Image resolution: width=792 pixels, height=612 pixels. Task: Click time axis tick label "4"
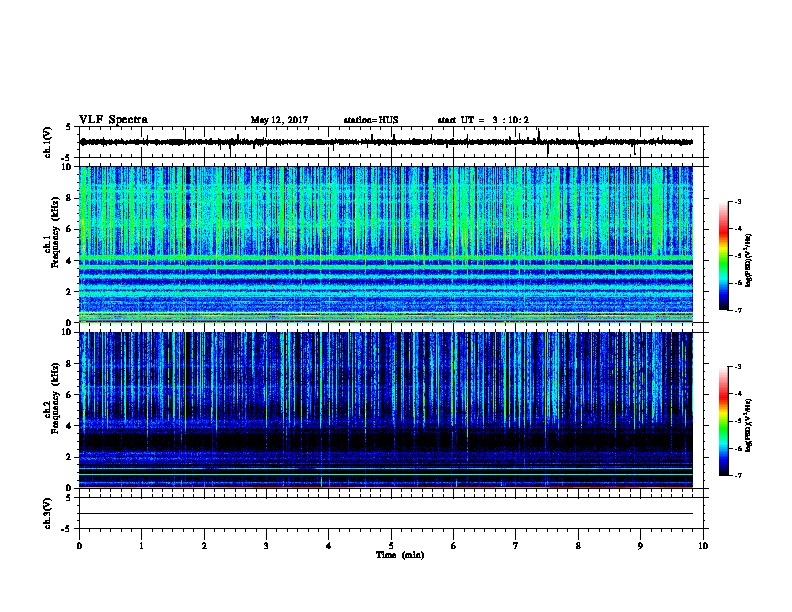(x=329, y=546)
